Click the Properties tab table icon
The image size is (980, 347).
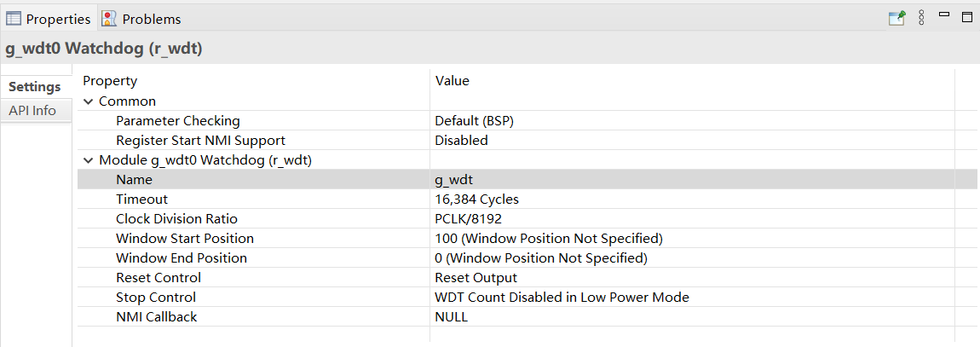14,19
